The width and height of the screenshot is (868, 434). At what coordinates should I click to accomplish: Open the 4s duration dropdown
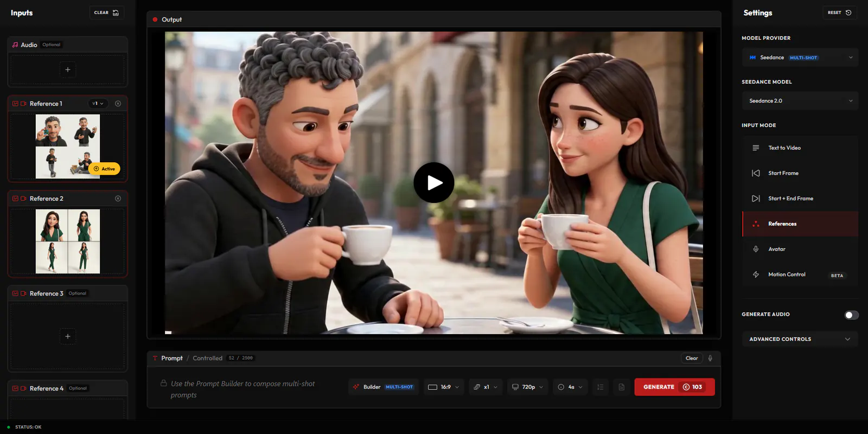[x=570, y=387]
